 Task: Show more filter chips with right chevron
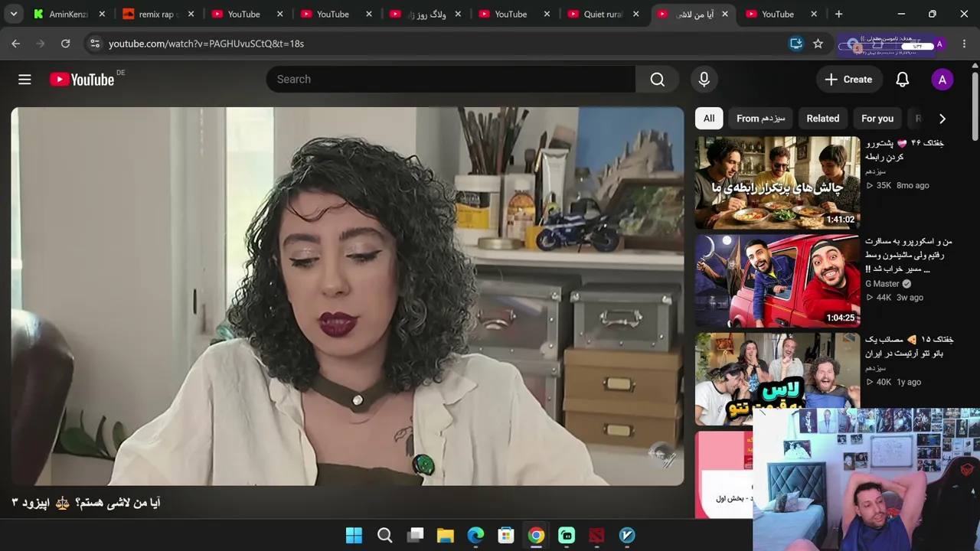point(942,119)
